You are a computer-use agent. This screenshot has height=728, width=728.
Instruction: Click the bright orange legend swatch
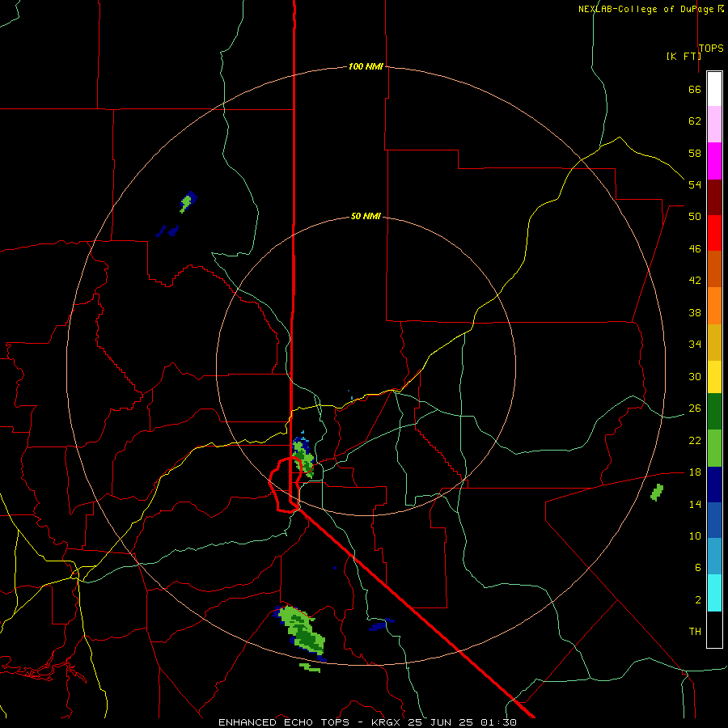tap(714, 306)
